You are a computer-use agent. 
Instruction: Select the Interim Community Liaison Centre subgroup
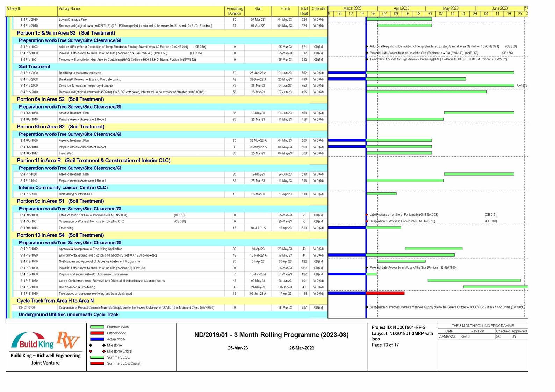pos(63,187)
